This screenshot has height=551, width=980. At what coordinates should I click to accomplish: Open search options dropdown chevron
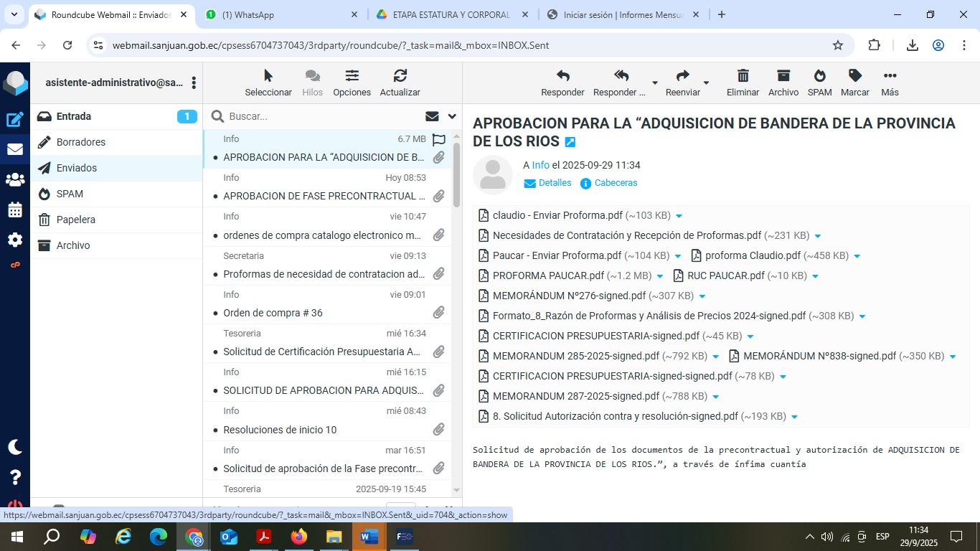452,116
